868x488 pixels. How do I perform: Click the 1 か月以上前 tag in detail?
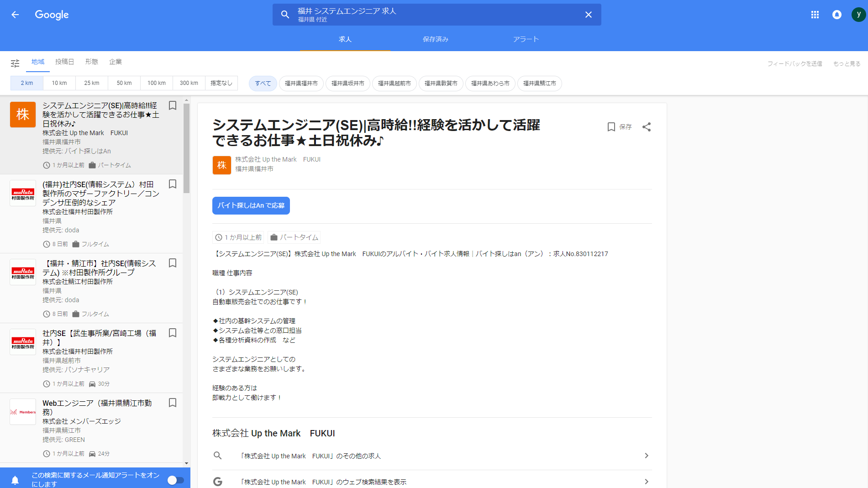click(239, 237)
